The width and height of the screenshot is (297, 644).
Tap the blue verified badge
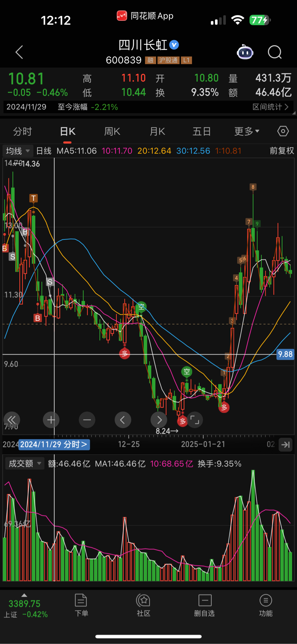click(x=174, y=45)
